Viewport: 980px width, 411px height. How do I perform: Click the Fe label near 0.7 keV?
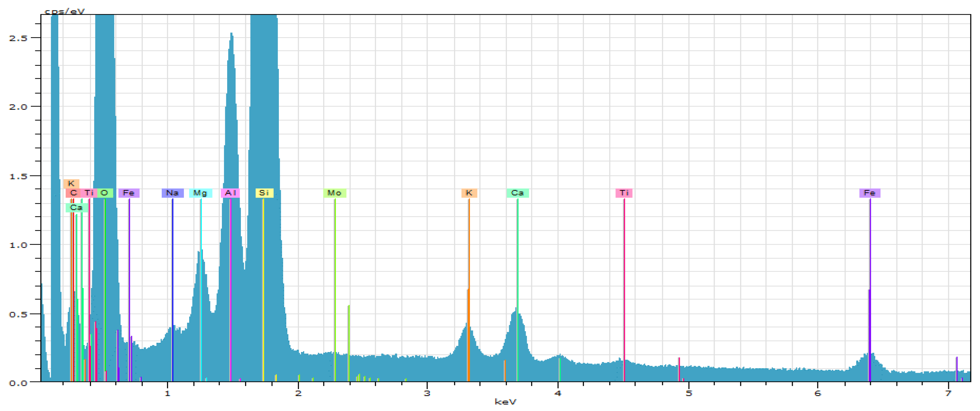coord(129,193)
